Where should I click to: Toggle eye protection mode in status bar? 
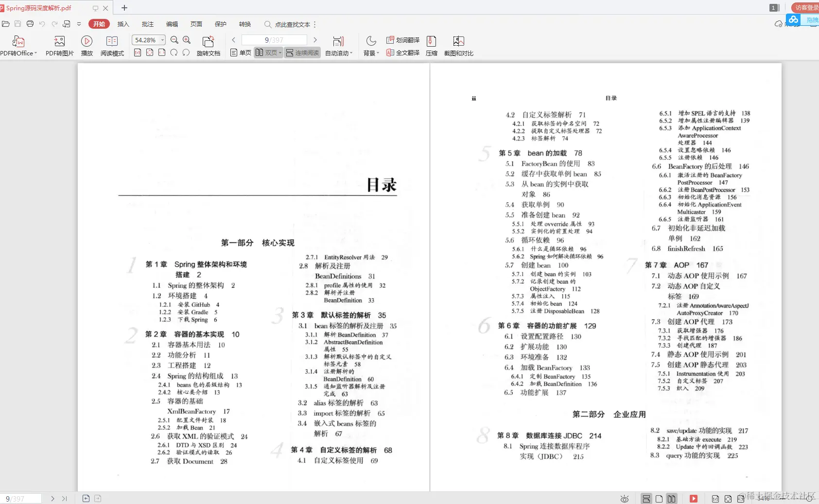tap(625, 499)
